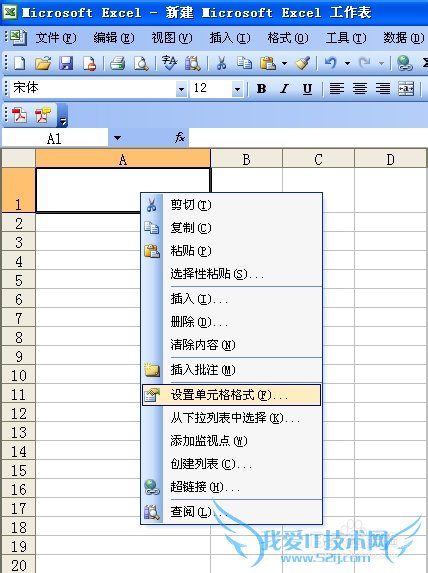
Task: Open the PDF toolbar options arrow
Action: (x=63, y=115)
